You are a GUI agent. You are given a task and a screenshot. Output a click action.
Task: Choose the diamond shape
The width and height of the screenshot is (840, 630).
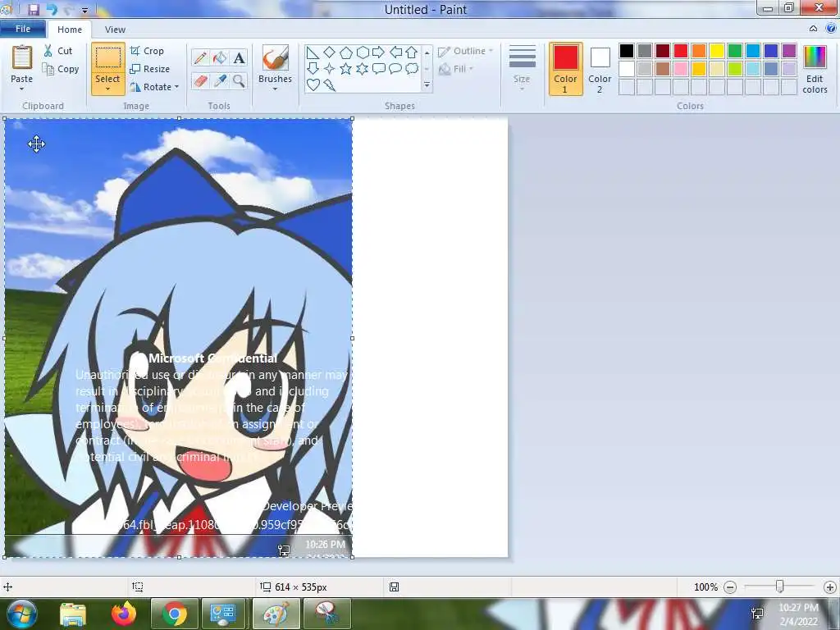point(330,52)
